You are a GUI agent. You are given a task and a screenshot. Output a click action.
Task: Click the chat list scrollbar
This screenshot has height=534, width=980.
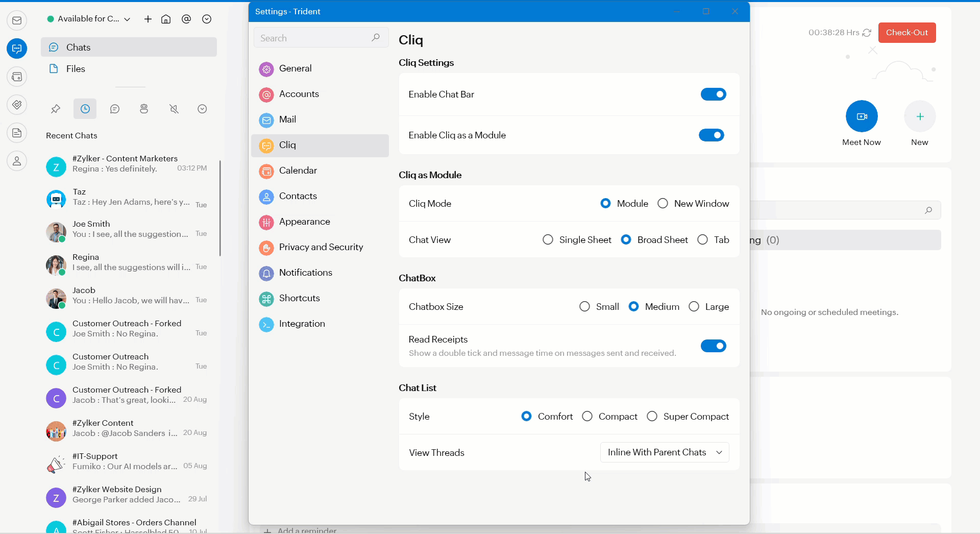pyautogui.click(x=220, y=208)
